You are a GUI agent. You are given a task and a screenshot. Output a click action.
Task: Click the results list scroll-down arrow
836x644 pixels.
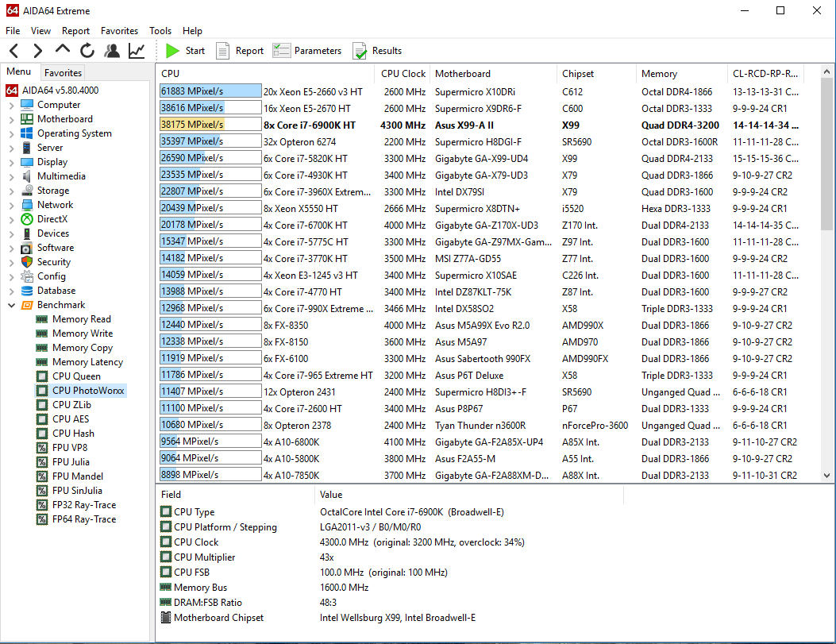[826, 476]
